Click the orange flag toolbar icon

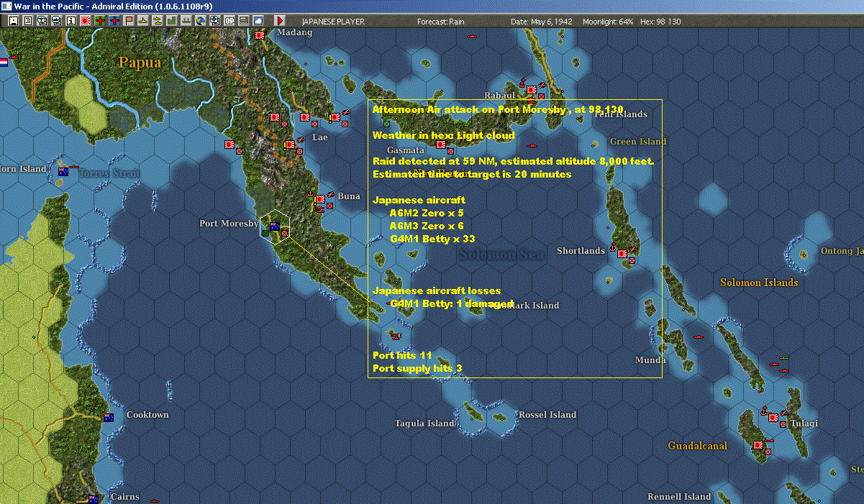(x=129, y=21)
